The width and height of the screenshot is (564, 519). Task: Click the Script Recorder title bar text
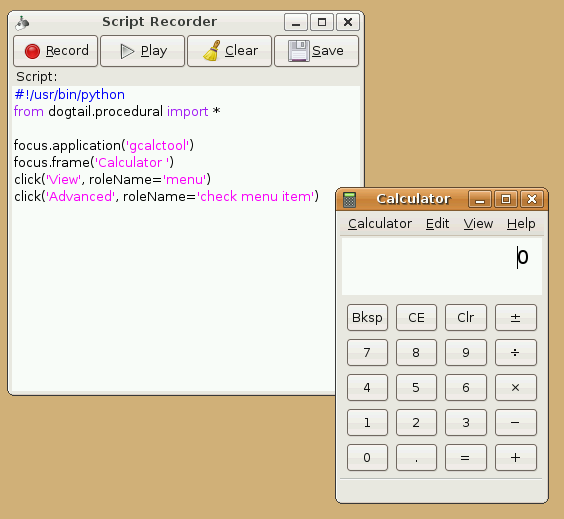pyautogui.click(x=159, y=22)
